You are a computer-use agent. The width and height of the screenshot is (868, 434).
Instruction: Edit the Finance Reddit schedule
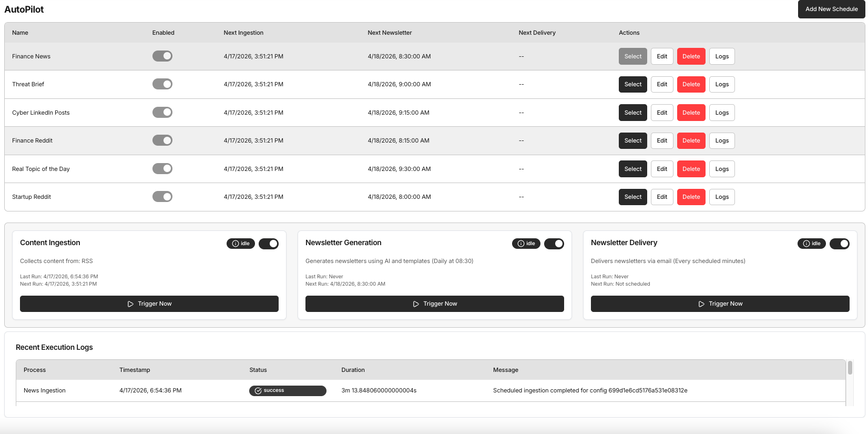(x=662, y=140)
